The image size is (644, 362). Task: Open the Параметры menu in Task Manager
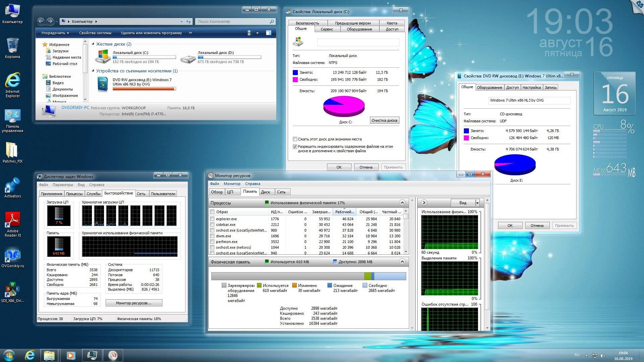pos(62,185)
